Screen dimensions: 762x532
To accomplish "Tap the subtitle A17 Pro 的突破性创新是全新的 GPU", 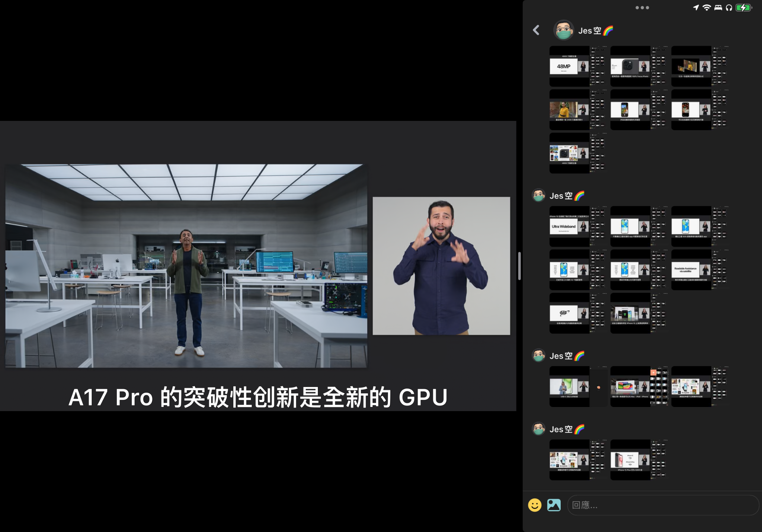I will pyautogui.click(x=258, y=397).
